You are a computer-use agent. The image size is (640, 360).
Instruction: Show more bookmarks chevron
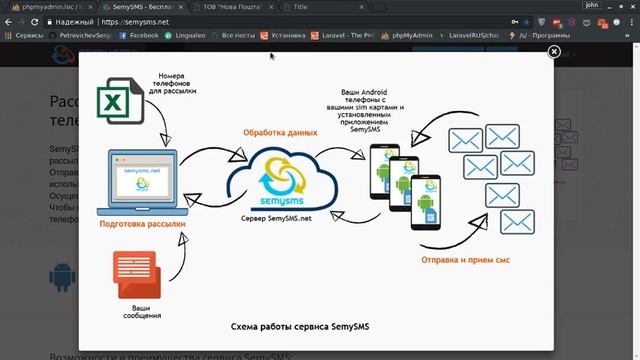(x=627, y=36)
